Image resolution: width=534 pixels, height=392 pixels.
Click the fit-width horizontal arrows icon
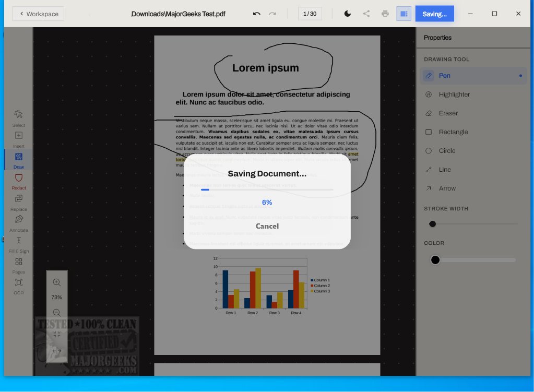(x=57, y=351)
